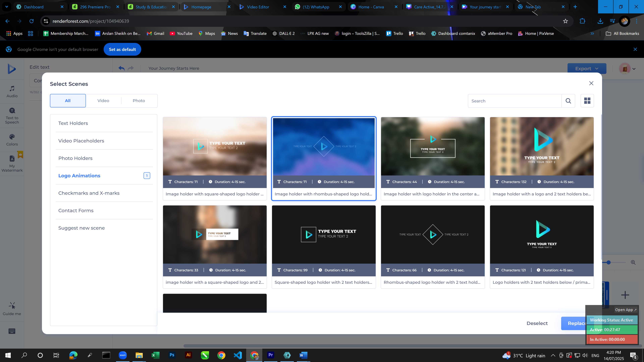Expand the Export dropdown
The width and height of the screenshot is (644, 362).
587,68
